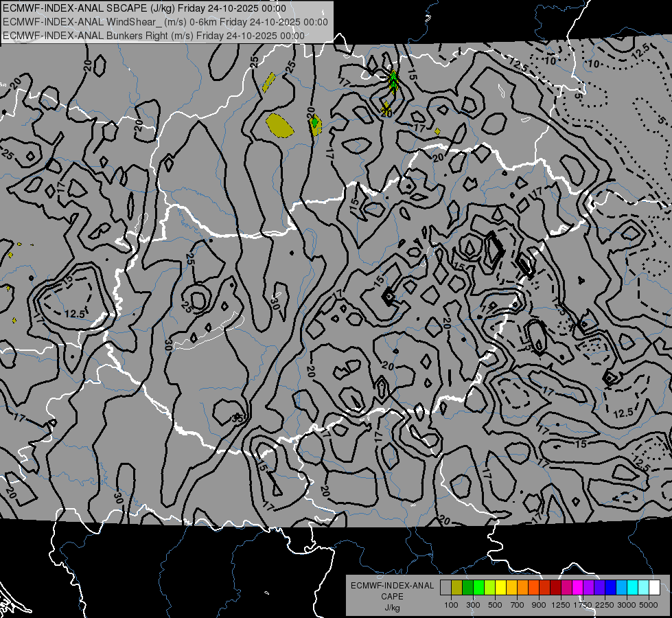Click the 900 legend tick value
This screenshot has width=672, height=618.
[539, 605]
